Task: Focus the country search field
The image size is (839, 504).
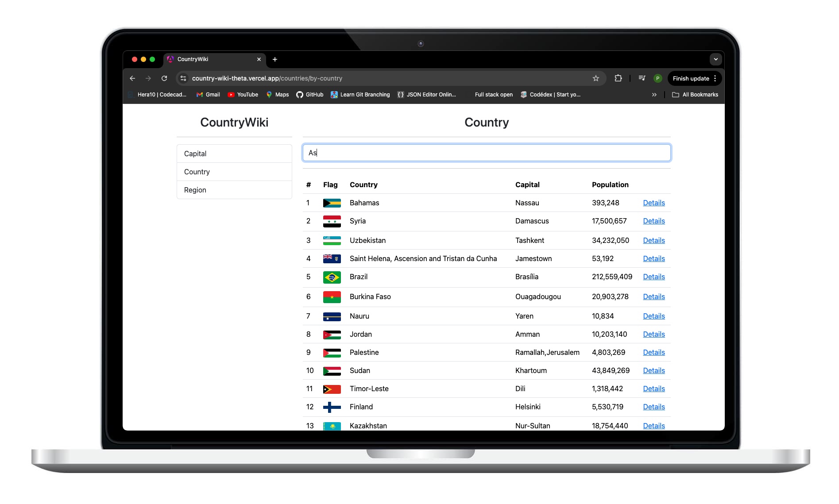Action: coord(487,153)
